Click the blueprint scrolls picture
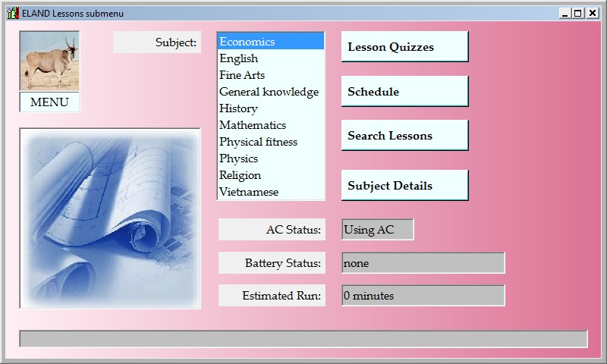This screenshot has height=364, width=607. pyautogui.click(x=110, y=218)
